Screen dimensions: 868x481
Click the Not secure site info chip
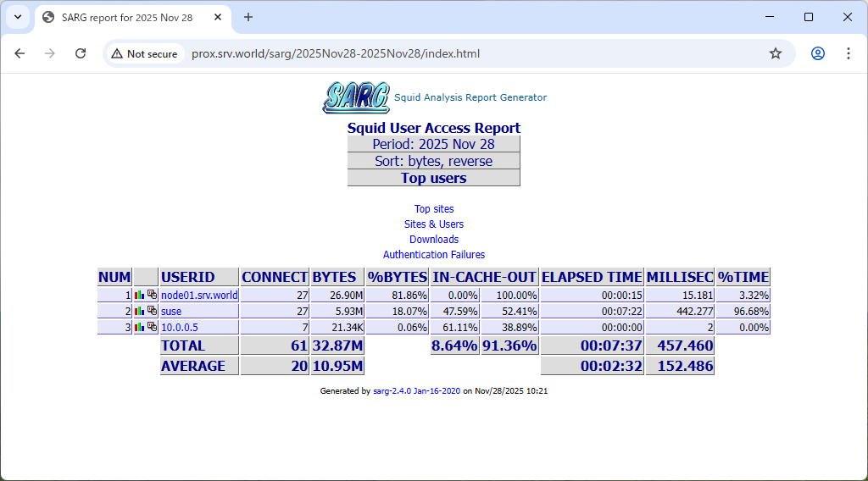[144, 53]
